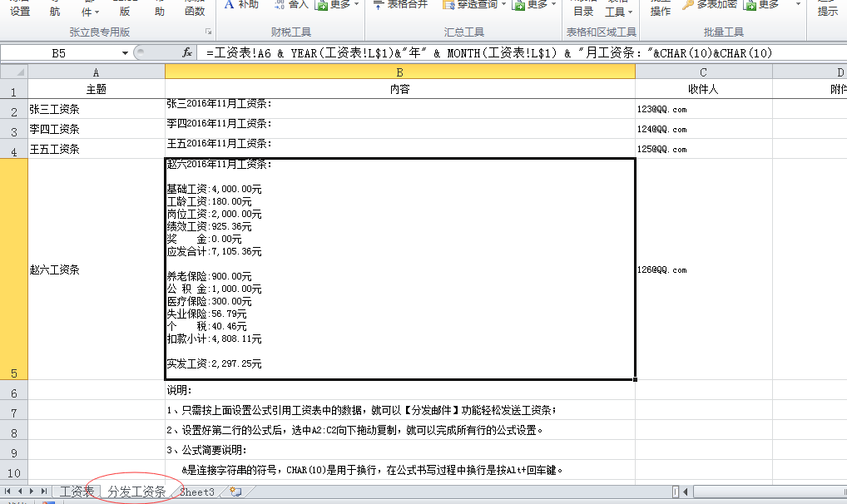Viewport: 847px width, 504px height.
Task: Click the fx insert function icon
Action: click(187, 53)
